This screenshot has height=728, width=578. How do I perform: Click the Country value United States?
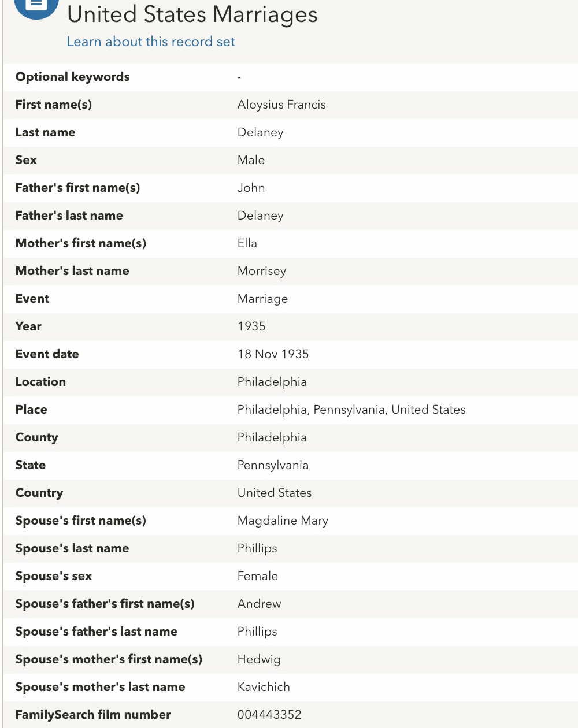tap(275, 493)
